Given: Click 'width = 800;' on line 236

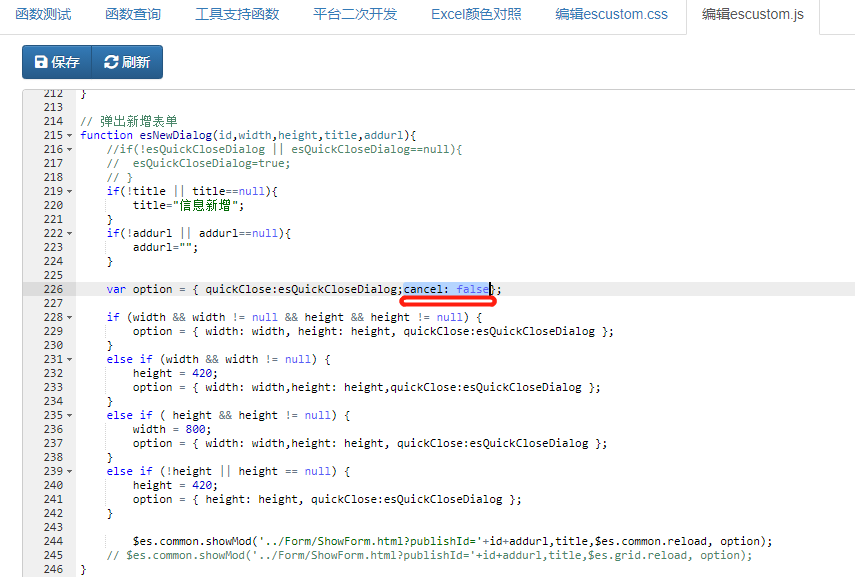Looking at the screenshot, I should [x=172, y=429].
